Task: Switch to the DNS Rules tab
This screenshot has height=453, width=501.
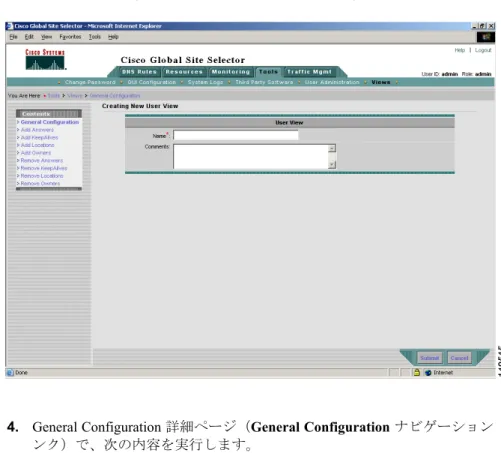Action: pyautogui.click(x=139, y=72)
